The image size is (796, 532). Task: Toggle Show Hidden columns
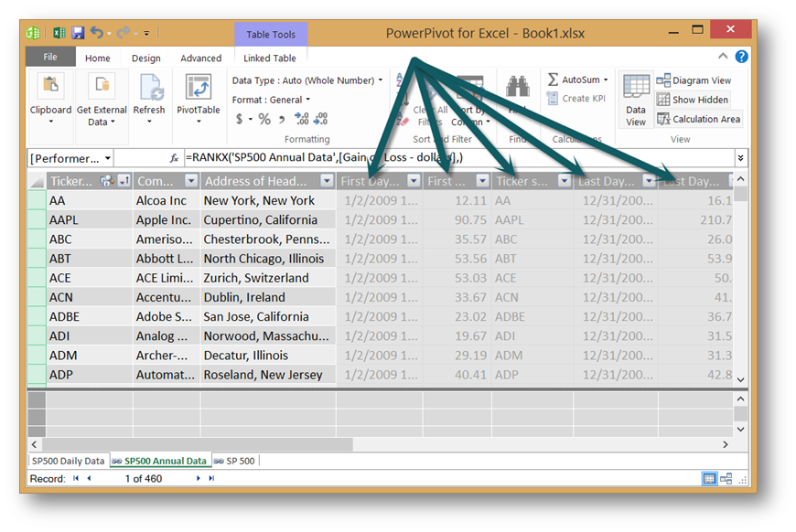tap(693, 100)
